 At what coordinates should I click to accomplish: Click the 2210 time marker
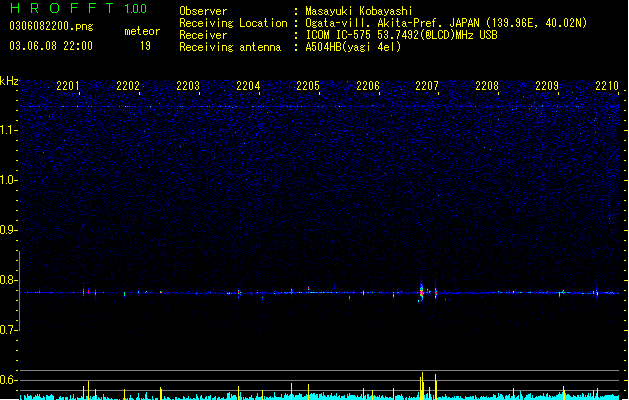click(607, 86)
